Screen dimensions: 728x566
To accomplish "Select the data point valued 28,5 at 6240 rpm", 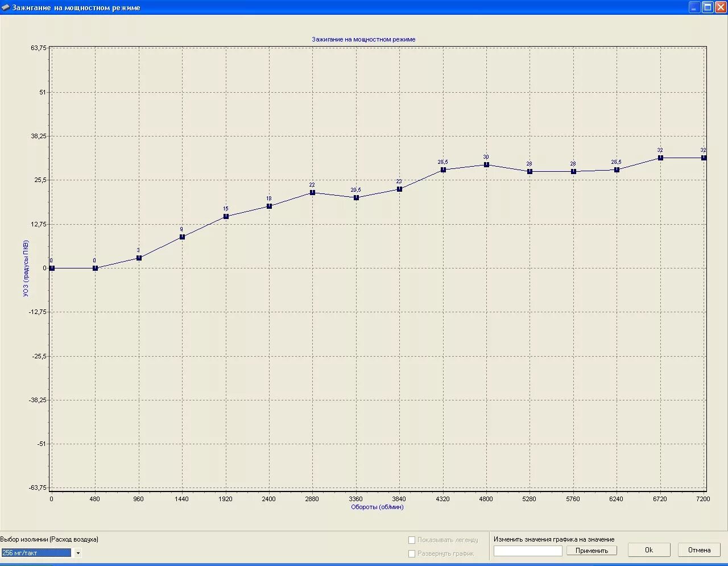I will pyautogui.click(x=617, y=170).
